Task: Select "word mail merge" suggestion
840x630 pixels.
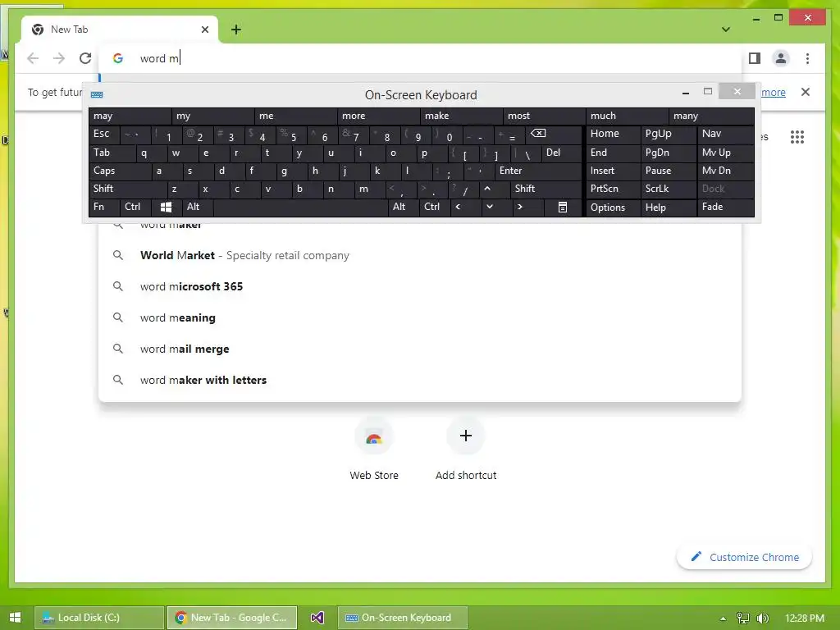Action: (420, 349)
